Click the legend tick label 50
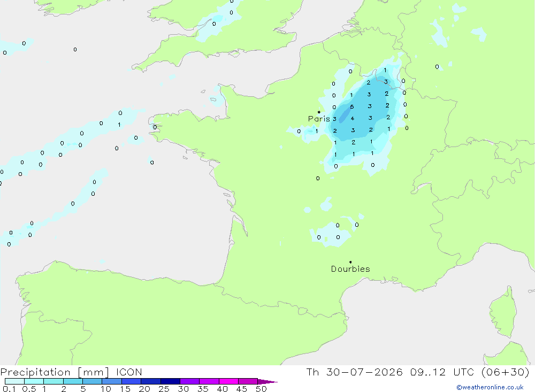 (261, 389)
